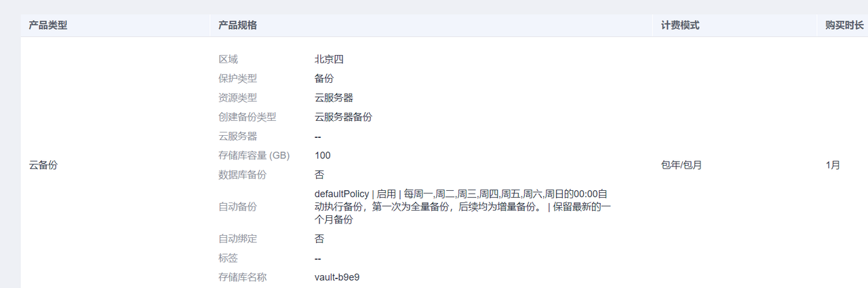Click the 1月 purchase duration value
868x288 pixels.
click(833, 165)
